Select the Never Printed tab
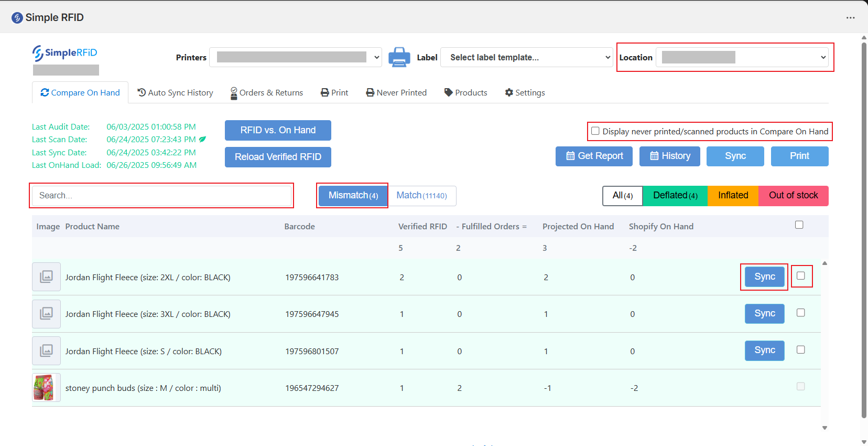Image resolution: width=868 pixels, height=446 pixels. tap(396, 92)
